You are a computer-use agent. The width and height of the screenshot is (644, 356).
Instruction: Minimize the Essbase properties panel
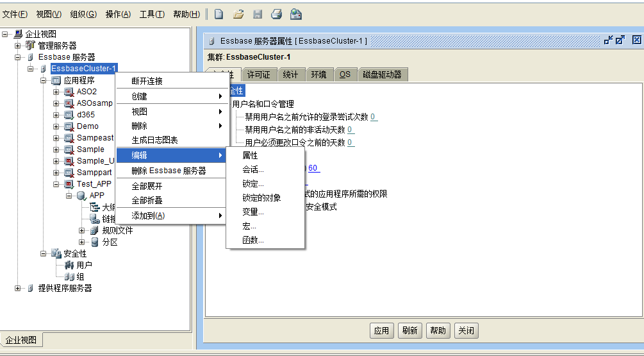click(x=608, y=40)
